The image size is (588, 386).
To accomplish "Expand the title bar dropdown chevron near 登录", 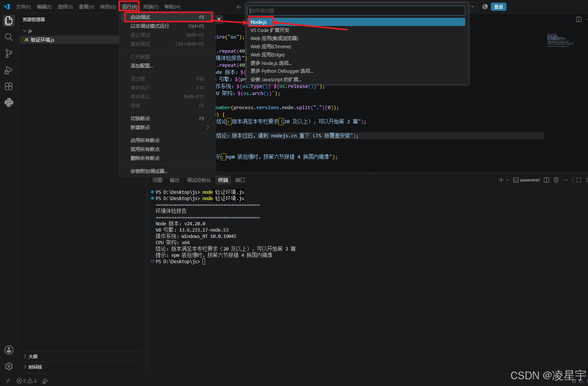I will 473,7.
